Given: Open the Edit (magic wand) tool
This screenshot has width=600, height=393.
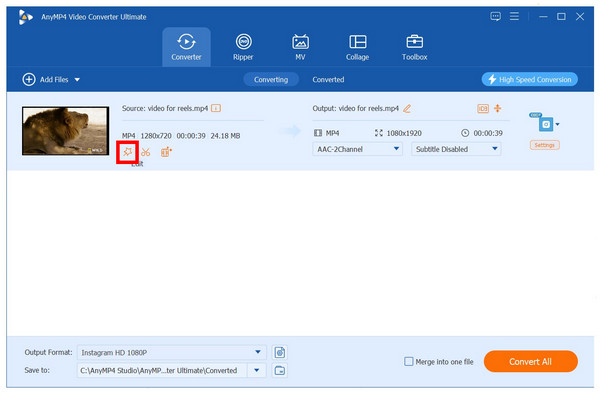Looking at the screenshot, I should coord(127,152).
